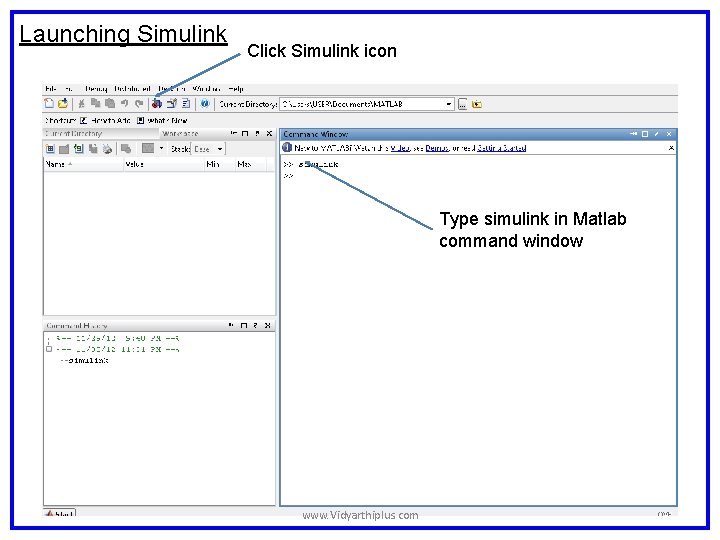This screenshot has height=540, width=720.
Task: Open the Distributed menu
Action: pyautogui.click(x=132, y=88)
